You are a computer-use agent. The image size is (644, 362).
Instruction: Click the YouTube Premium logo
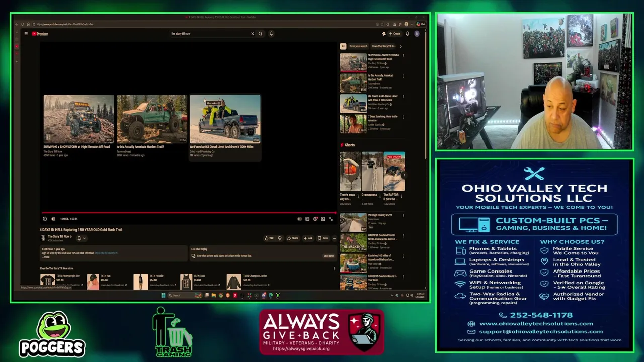[40, 34]
